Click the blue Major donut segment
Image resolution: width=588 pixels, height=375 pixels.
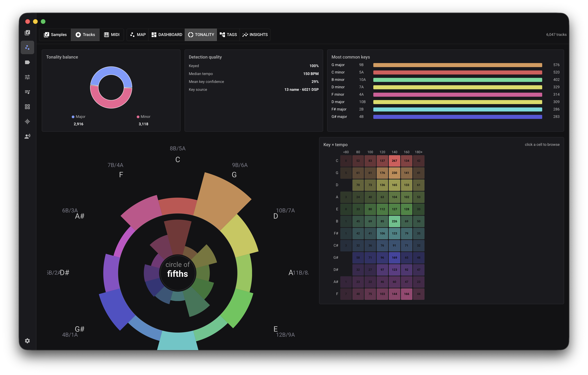(x=111, y=71)
